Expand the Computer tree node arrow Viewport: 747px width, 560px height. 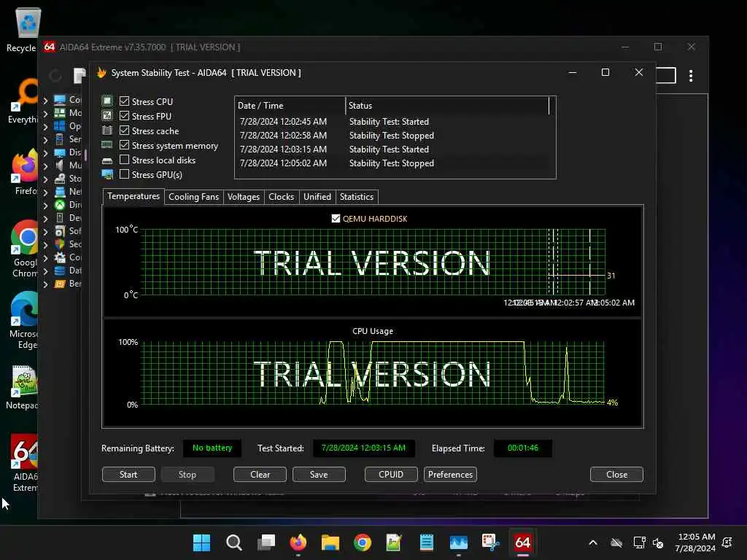pos(45,101)
